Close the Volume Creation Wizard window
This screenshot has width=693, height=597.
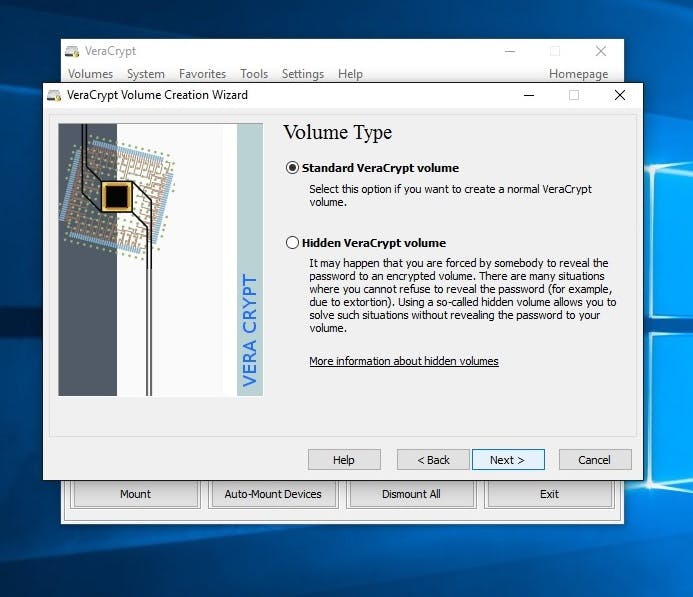click(620, 95)
